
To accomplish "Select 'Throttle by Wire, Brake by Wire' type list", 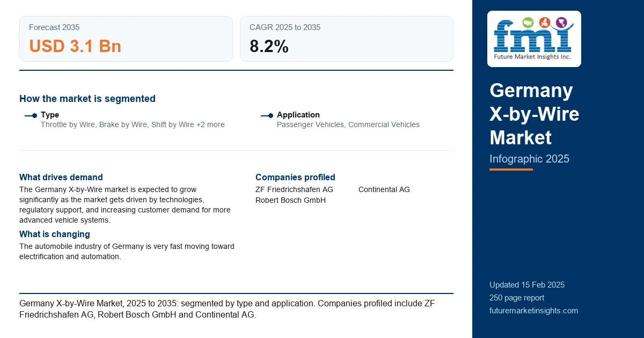I will tap(133, 124).
